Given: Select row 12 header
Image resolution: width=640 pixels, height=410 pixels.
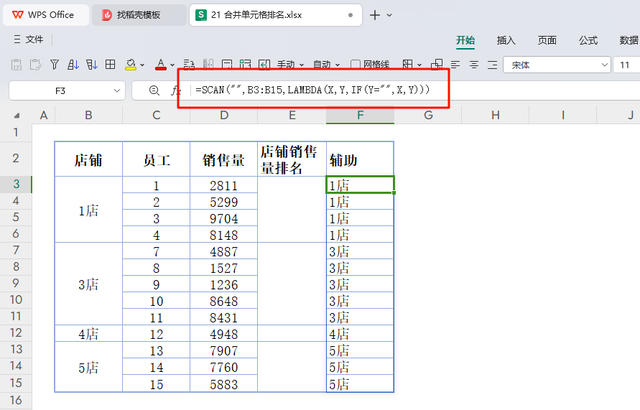Looking at the screenshot, I should pos(16,333).
